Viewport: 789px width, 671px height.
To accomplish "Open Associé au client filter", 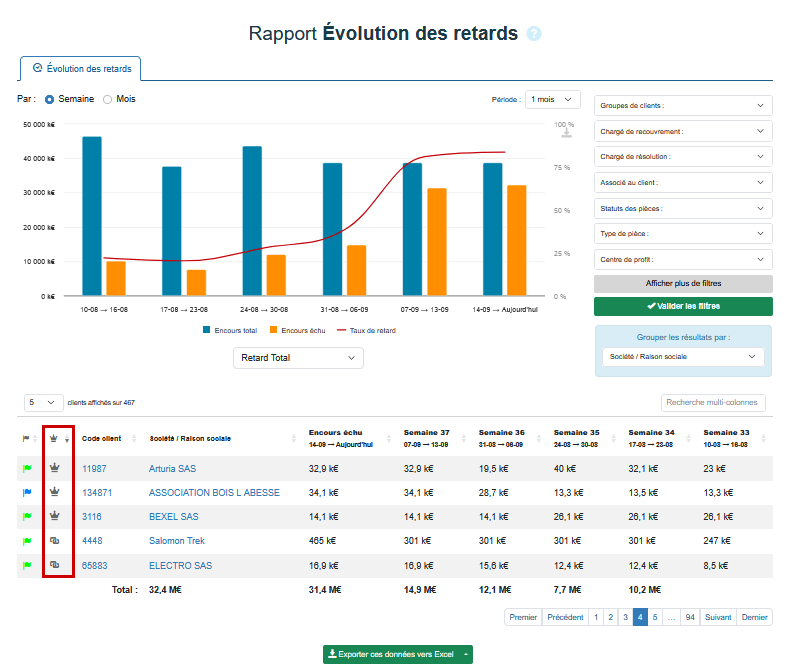I will tap(683, 183).
